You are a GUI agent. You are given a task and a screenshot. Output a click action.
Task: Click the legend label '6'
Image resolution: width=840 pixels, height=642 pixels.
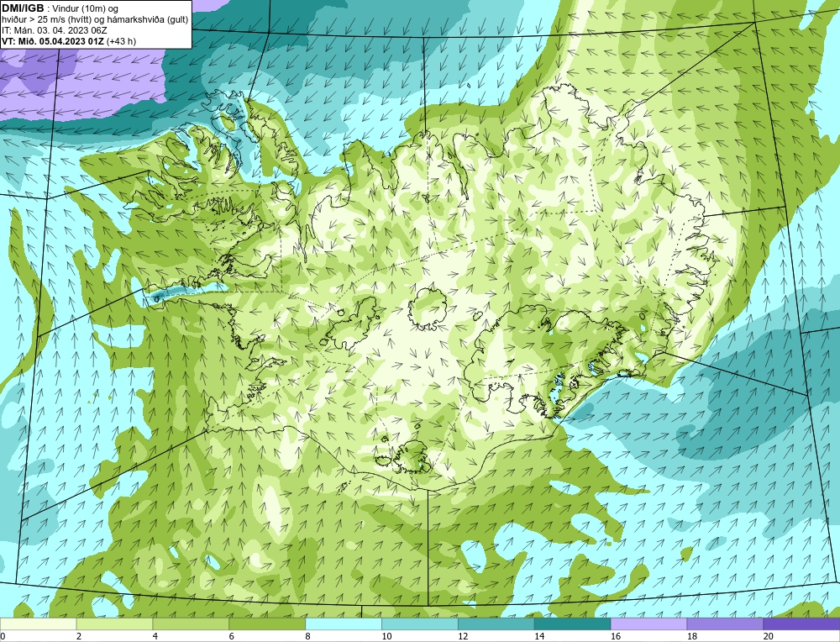232,636
